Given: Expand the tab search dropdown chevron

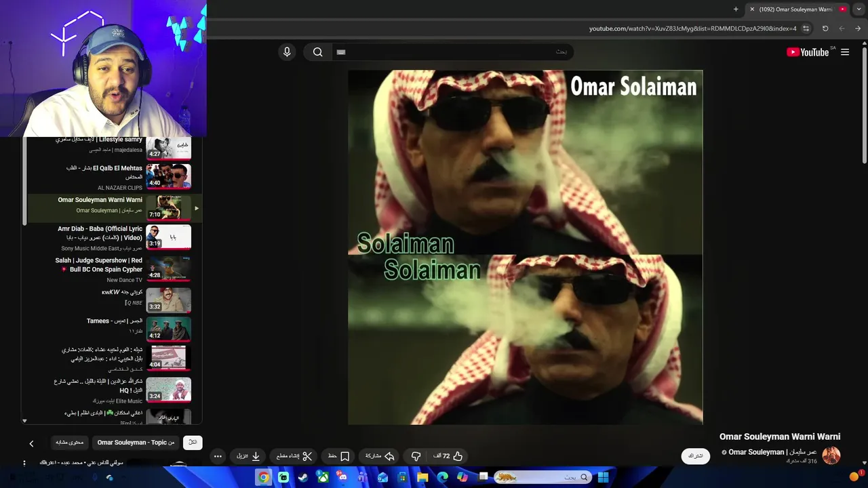Looking at the screenshot, I should (x=860, y=9).
